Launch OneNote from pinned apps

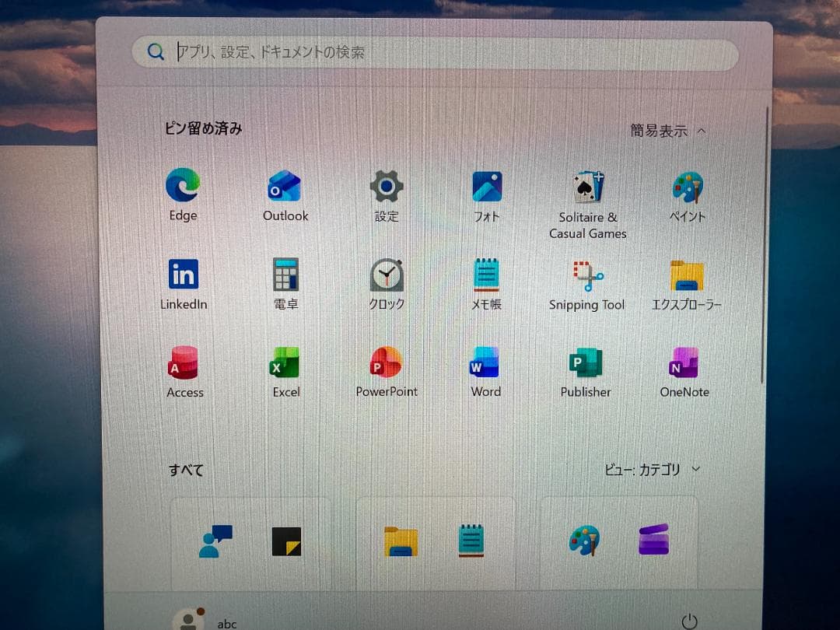pyautogui.click(x=684, y=373)
